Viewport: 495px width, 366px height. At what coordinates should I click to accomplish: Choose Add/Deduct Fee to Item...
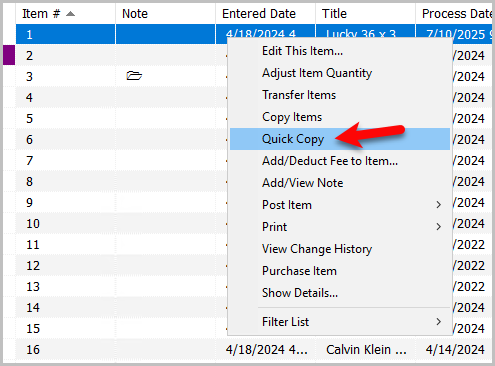tap(340, 161)
